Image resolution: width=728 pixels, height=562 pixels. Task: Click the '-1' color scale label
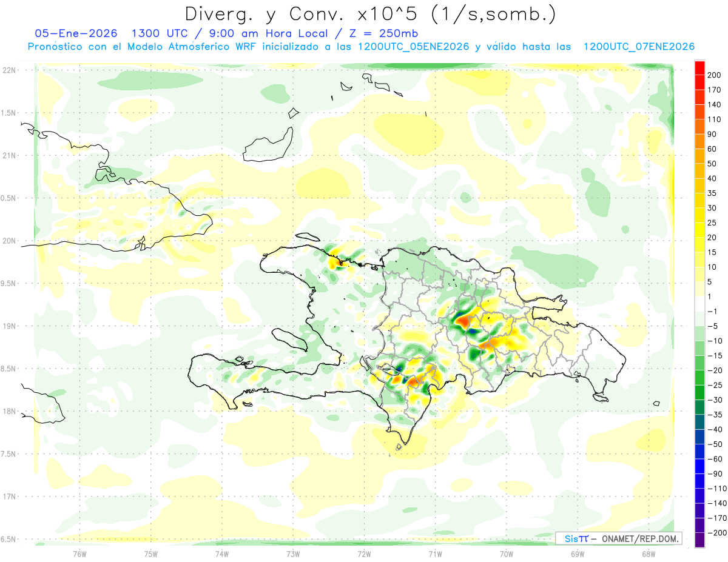coord(713,312)
